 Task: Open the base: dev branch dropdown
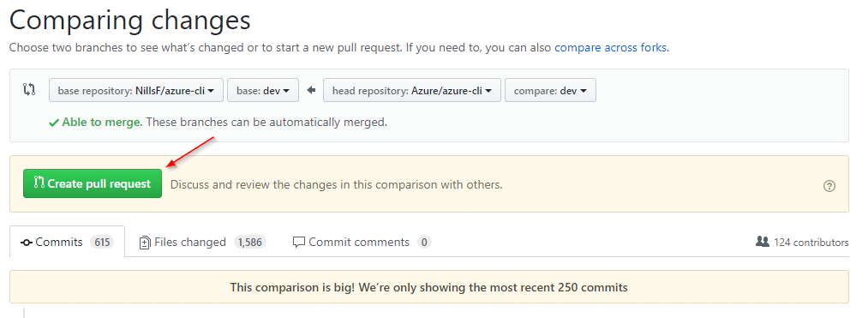coord(263,90)
